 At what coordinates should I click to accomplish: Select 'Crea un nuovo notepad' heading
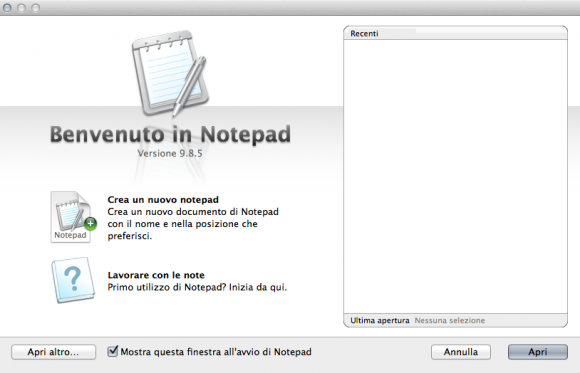[x=163, y=199]
